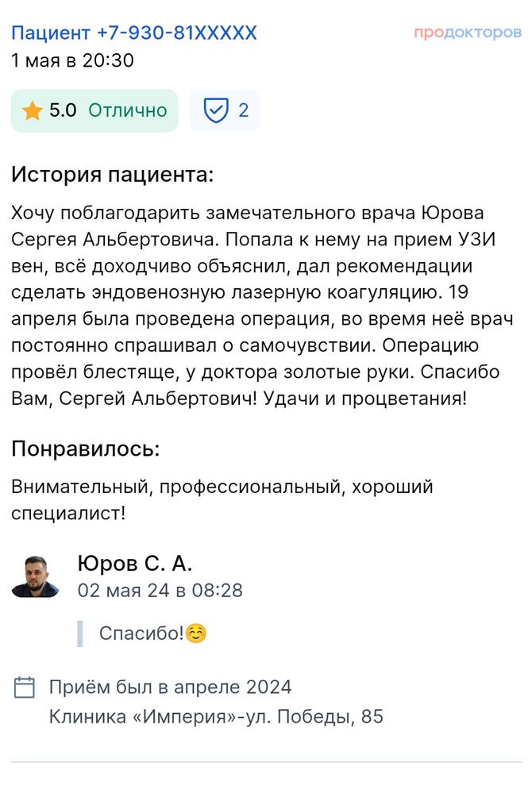Open the Юров С. А. name link
Viewport: 532px width, 794px height.
135,564
